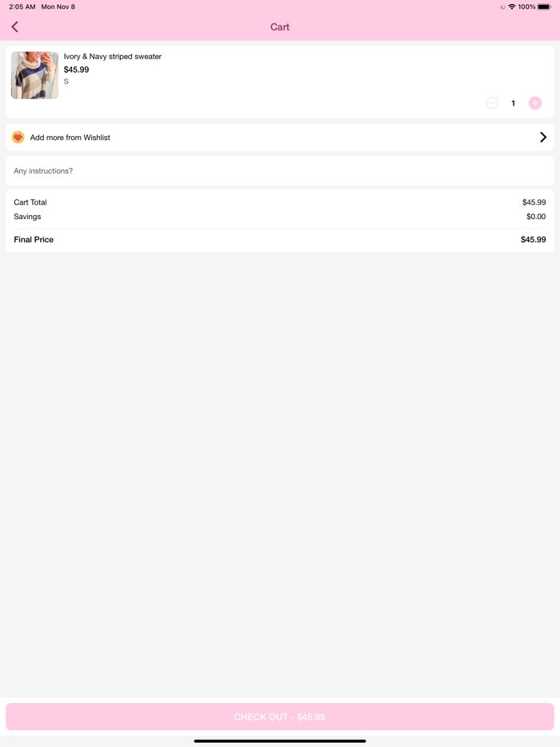Select the Savings amount $0.00
This screenshot has height=747, width=560.
536,217
